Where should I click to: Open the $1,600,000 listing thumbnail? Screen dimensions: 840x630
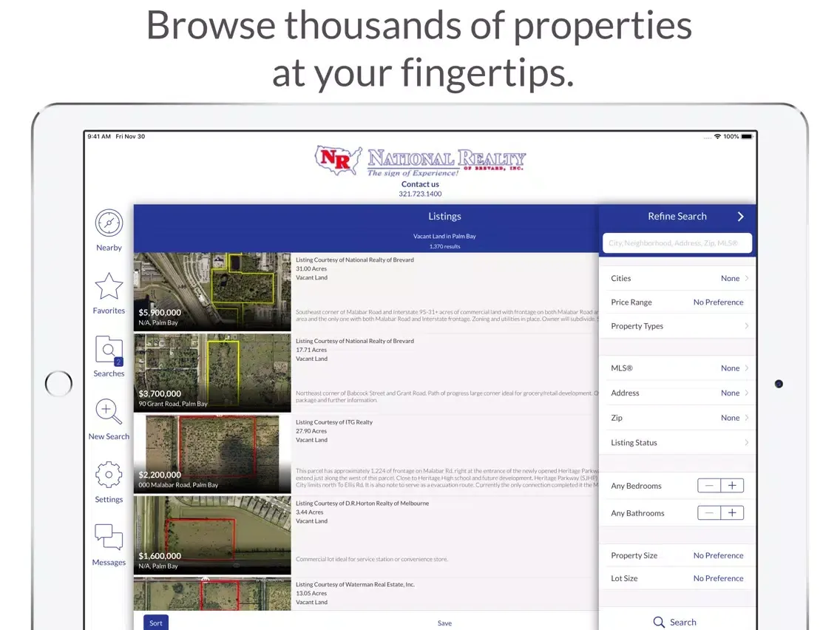pyautogui.click(x=212, y=535)
